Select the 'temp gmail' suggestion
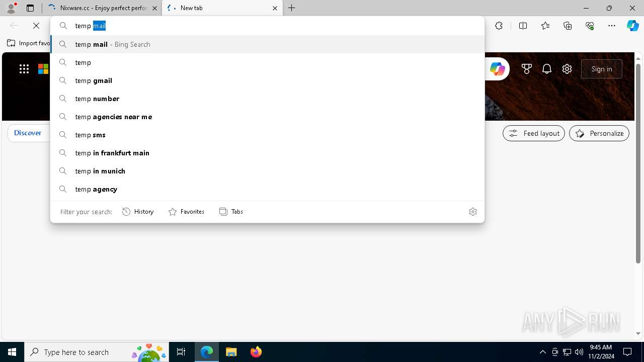The height and width of the screenshot is (362, 644). [x=267, y=80]
